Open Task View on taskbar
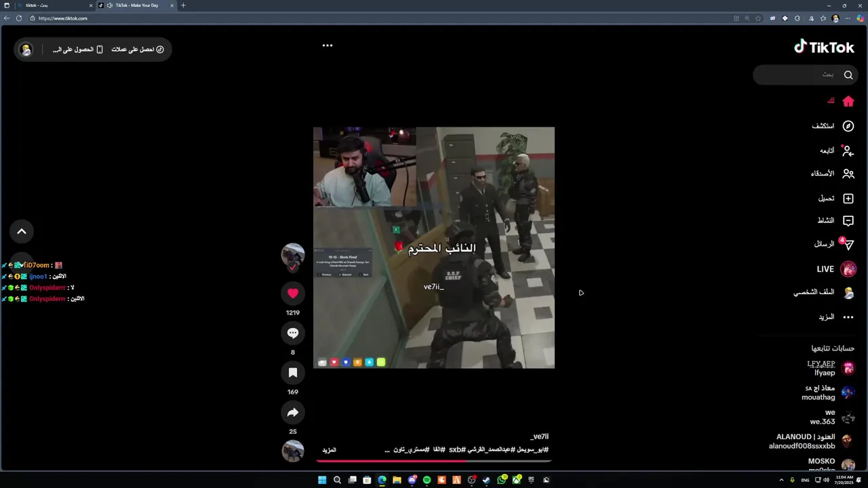868x488 pixels. [x=352, y=480]
